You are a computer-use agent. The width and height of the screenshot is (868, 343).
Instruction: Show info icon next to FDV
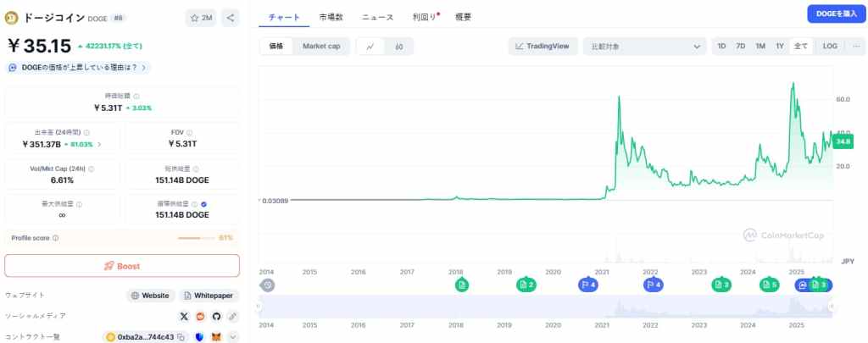[x=189, y=133]
